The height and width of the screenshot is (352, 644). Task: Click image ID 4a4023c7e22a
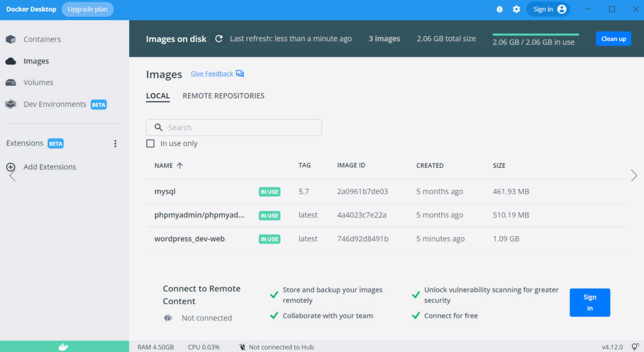point(362,215)
